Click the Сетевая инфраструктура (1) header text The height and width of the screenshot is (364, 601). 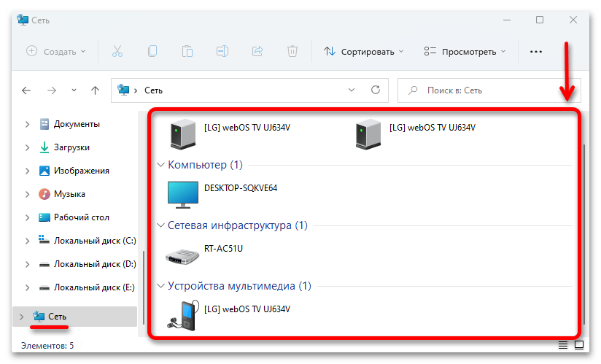(x=238, y=225)
